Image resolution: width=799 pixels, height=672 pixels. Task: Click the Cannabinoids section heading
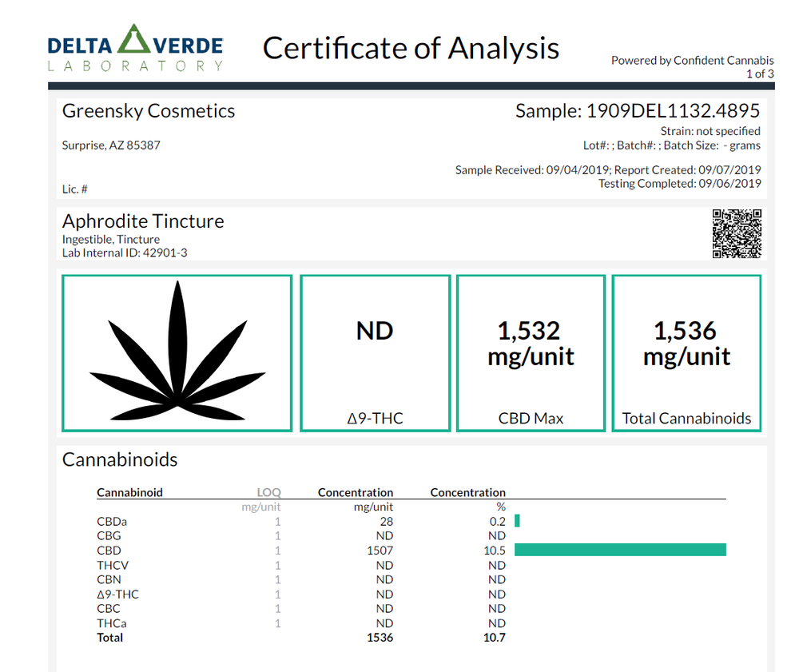coord(120,459)
